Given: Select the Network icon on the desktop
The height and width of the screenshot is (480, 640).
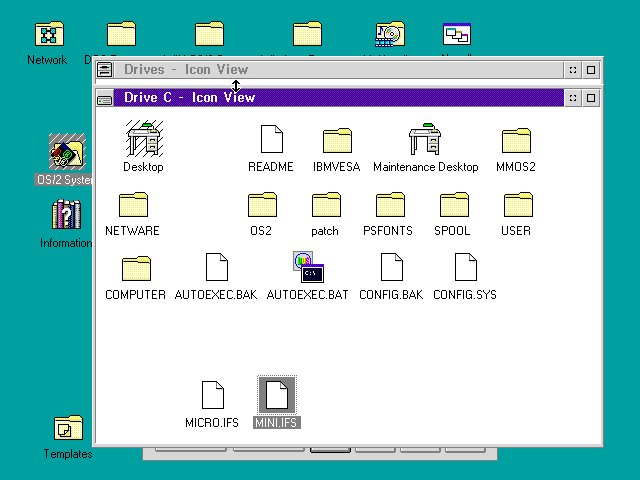Looking at the screenshot, I should pyautogui.click(x=49, y=33).
